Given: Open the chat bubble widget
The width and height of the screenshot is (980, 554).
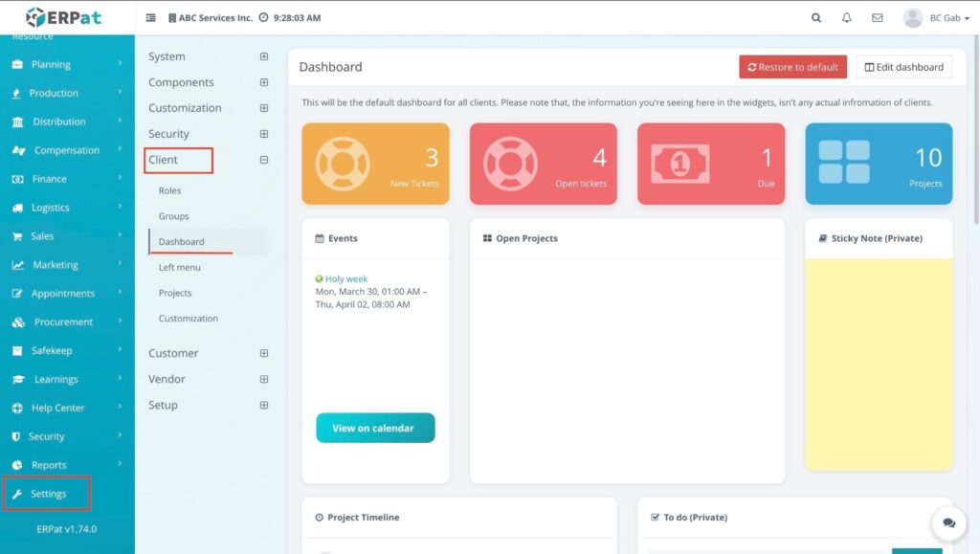Looking at the screenshot, I should [948, 523].
